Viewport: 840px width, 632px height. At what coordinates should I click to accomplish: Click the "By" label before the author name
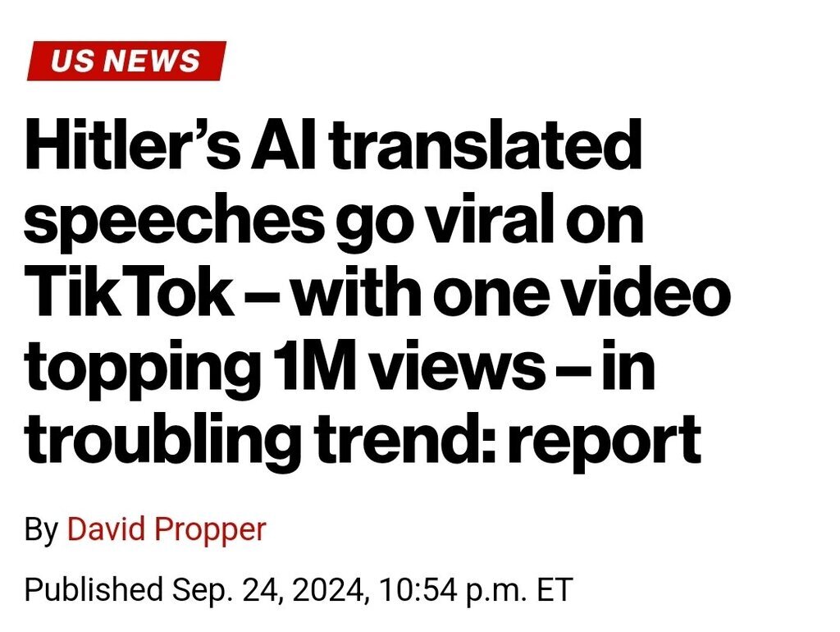41,529
